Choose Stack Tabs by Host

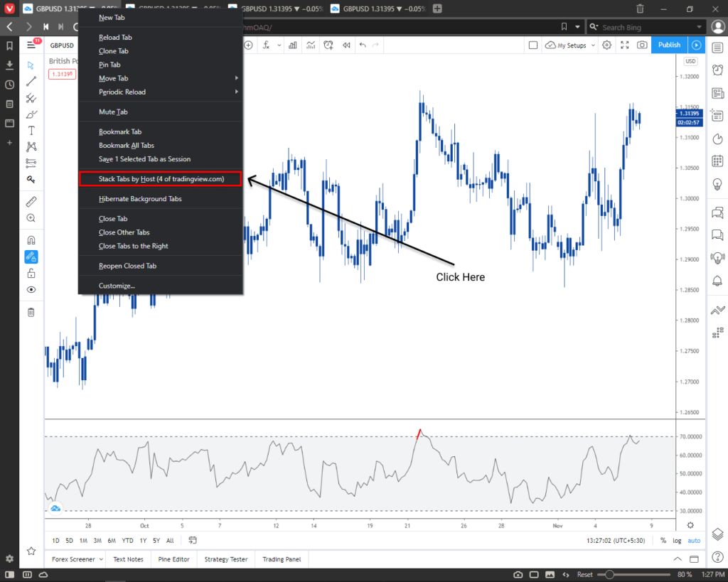(161, 179)
